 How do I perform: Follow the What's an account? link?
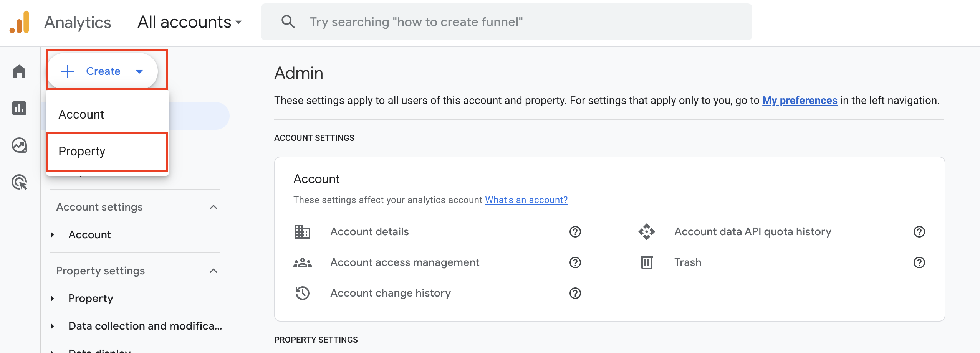(526, 200)
